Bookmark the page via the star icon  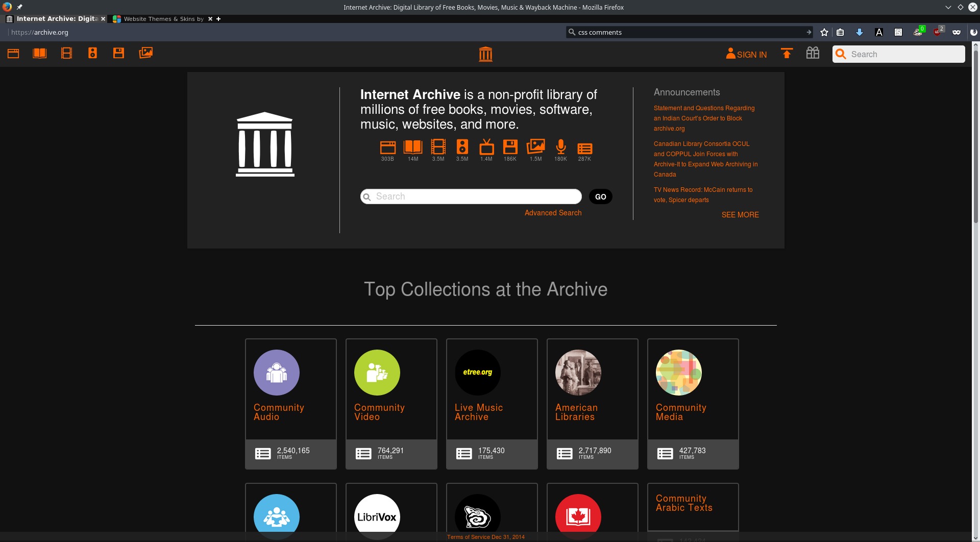click(824, 32)
